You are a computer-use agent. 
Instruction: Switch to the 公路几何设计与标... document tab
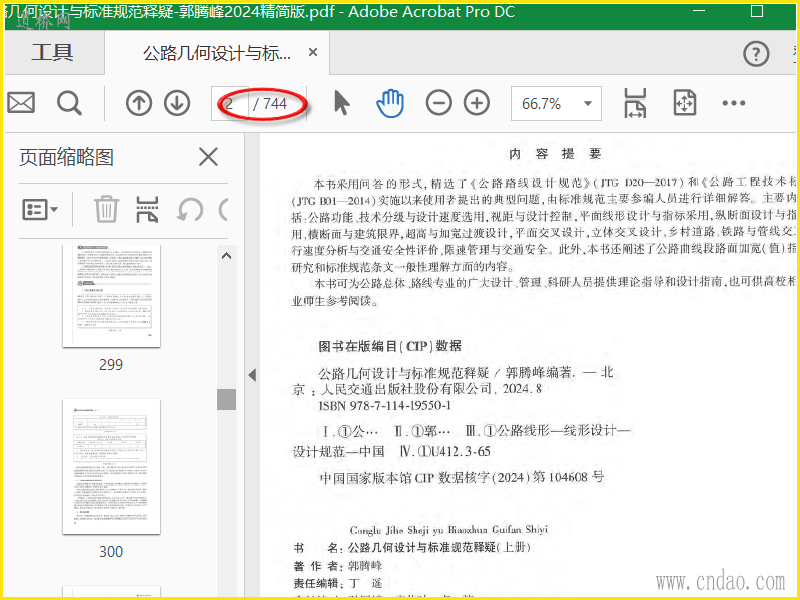pos(217,53)
